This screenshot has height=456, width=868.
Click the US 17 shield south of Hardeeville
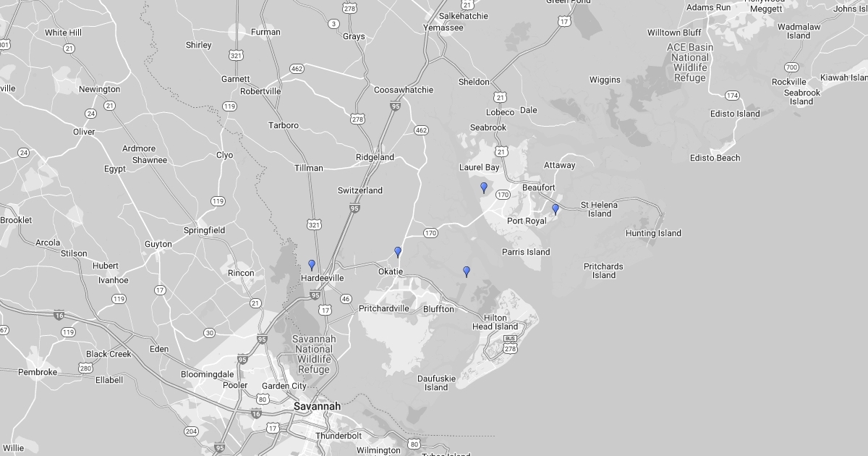(325, 310)
